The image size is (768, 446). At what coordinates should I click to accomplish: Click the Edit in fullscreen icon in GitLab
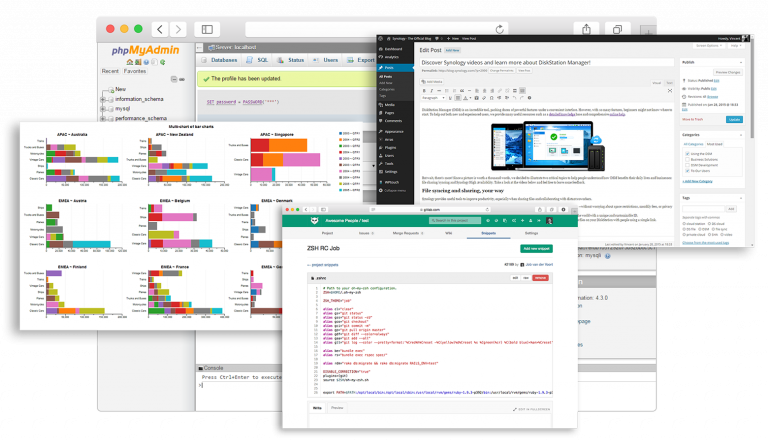pos(515,409)
